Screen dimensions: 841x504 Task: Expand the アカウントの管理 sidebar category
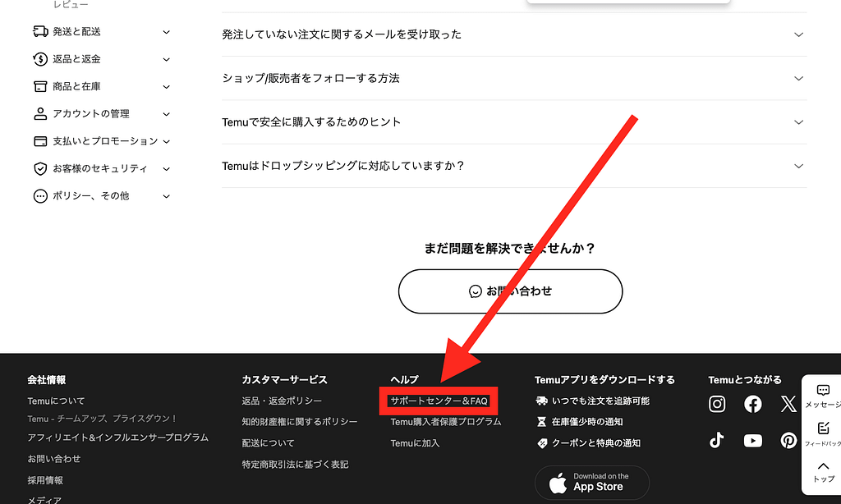pos(101,113)
